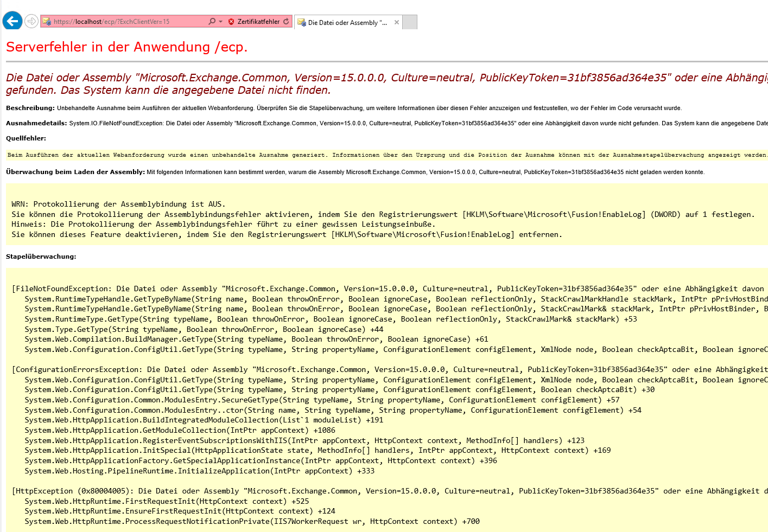Click the 'BuildIntegratedModuleCollection' line ending +191
768x532 pixels.
point(204,420)
